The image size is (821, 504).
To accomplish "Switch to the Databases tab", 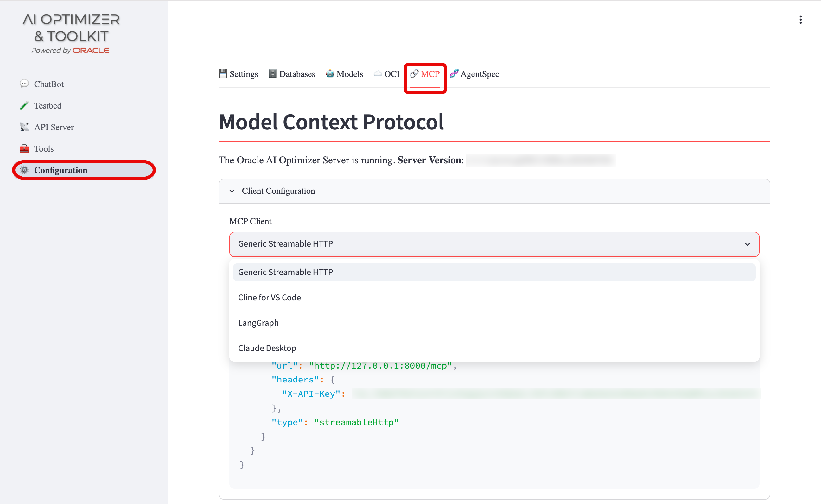I will click(292, 74).
